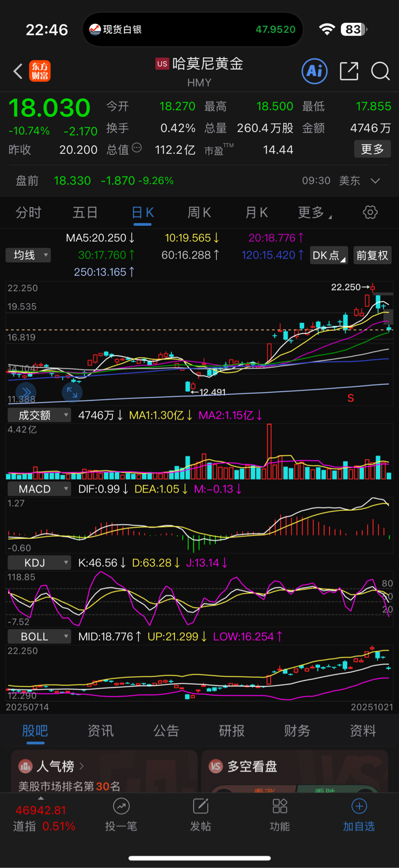Switch to 分时 chart tab

click(28, 213)
